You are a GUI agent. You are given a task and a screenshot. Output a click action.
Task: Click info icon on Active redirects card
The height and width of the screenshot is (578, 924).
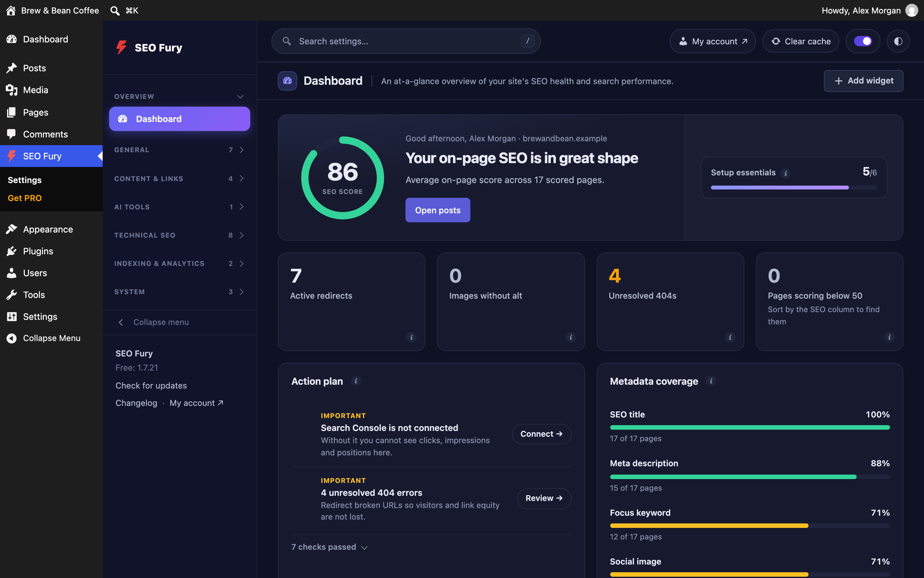tap(411, 337)
